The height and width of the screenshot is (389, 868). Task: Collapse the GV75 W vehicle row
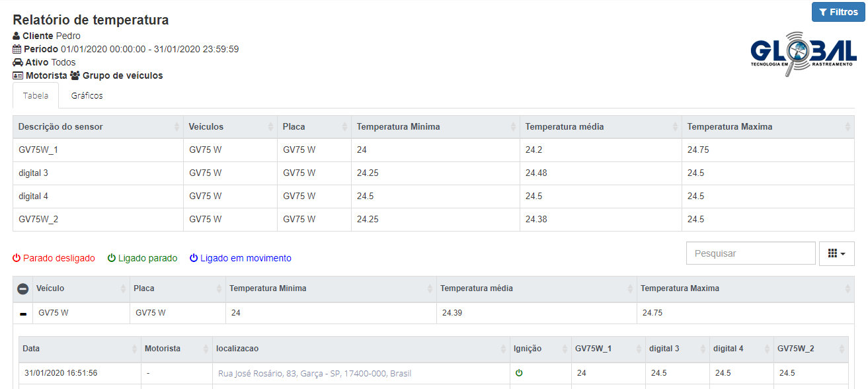(x=23, y=314)
